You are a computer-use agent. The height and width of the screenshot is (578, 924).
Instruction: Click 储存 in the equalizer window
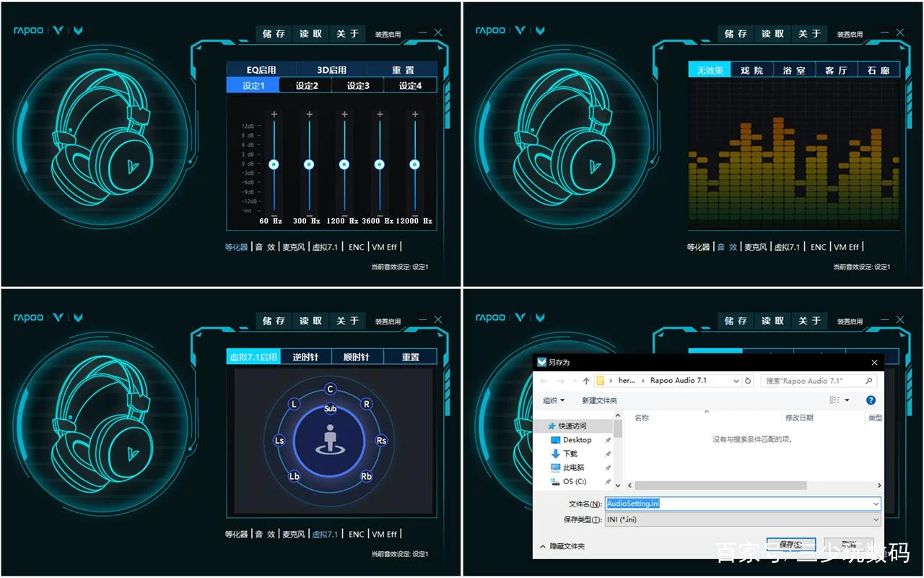[x=274, y=33]
